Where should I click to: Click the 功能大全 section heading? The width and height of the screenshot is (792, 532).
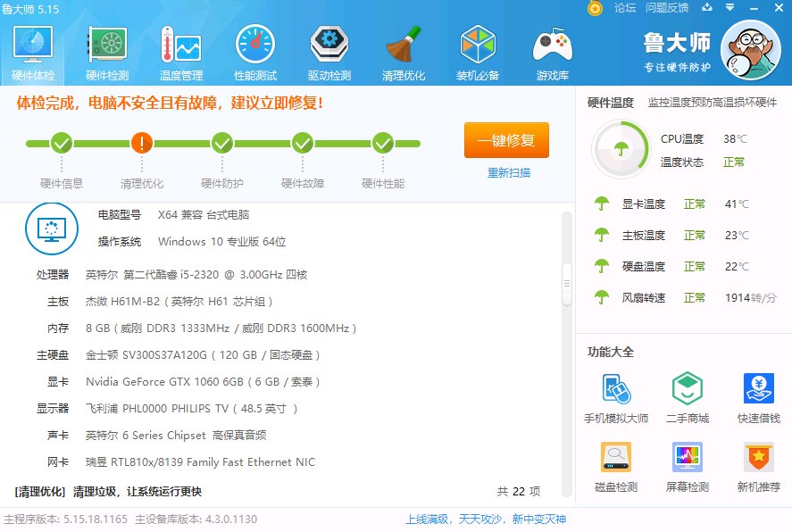[x=610, y=353]
